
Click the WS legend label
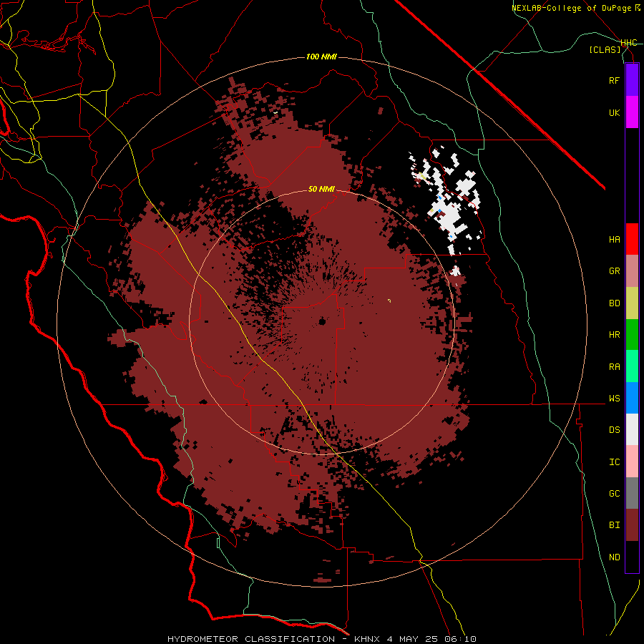coord(614,399)
